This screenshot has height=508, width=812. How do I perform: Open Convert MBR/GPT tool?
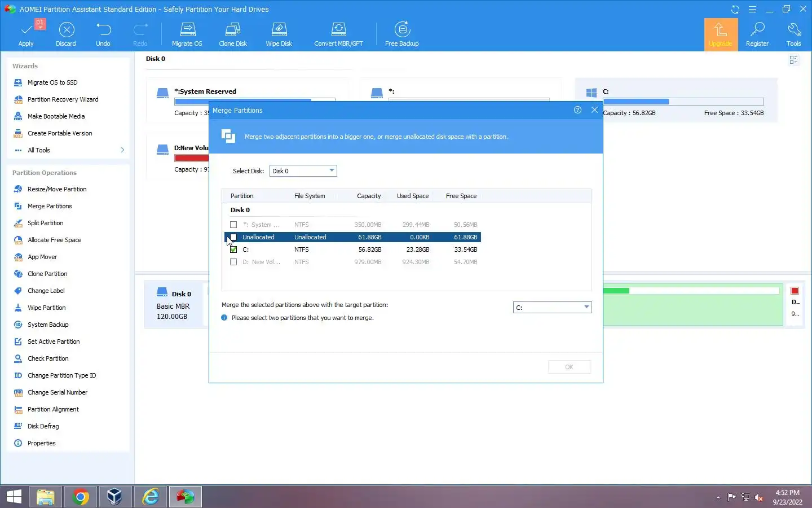click(x=338, y=34)
